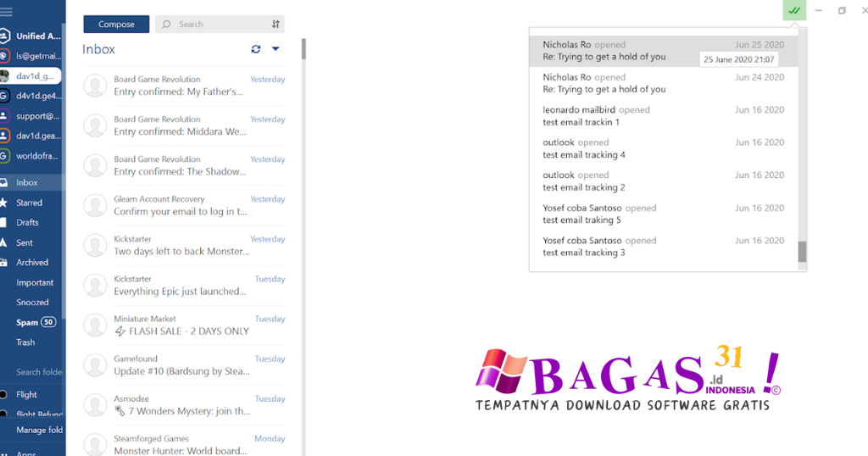The height and width of the screenshot is (456, 868).
Task: Click the Sent paper plane icon
Action: coord(3,242)
